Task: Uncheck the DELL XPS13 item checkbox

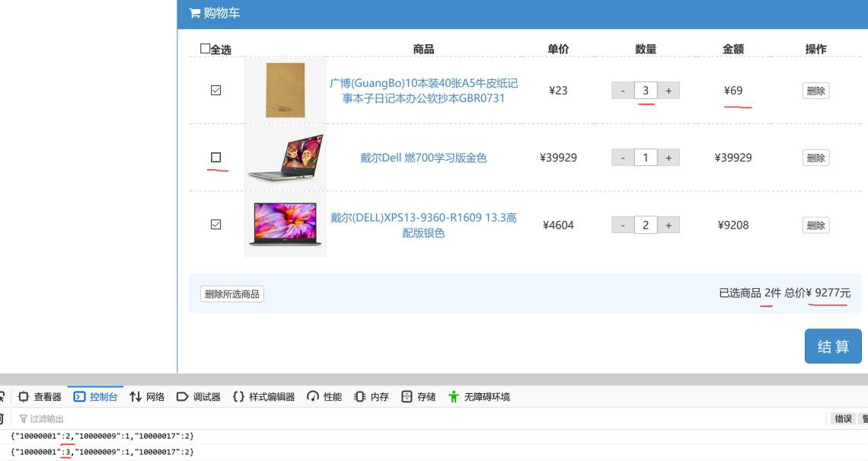Action: tap(216, 225)
